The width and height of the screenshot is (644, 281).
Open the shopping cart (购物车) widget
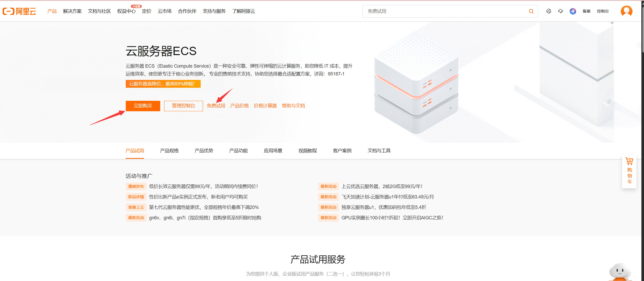point(629,171)
